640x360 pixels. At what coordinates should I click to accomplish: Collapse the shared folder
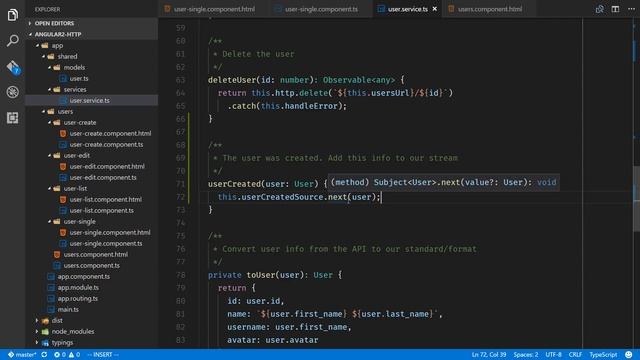(x=67, y=56)
